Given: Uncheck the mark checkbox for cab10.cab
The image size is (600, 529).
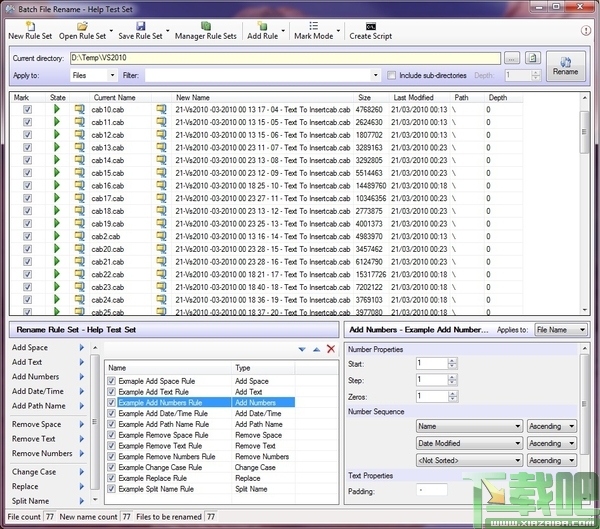Looking at the screenshot, I should pos(28,109).
